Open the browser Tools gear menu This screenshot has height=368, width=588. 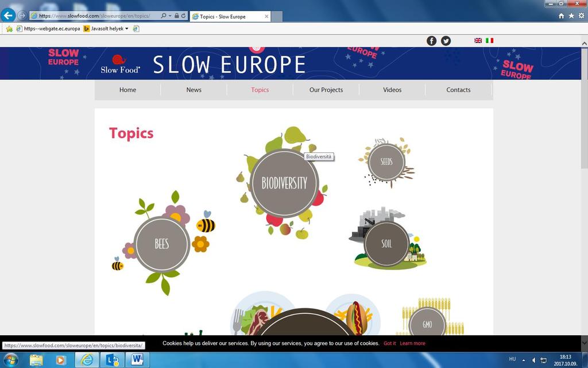581,16
